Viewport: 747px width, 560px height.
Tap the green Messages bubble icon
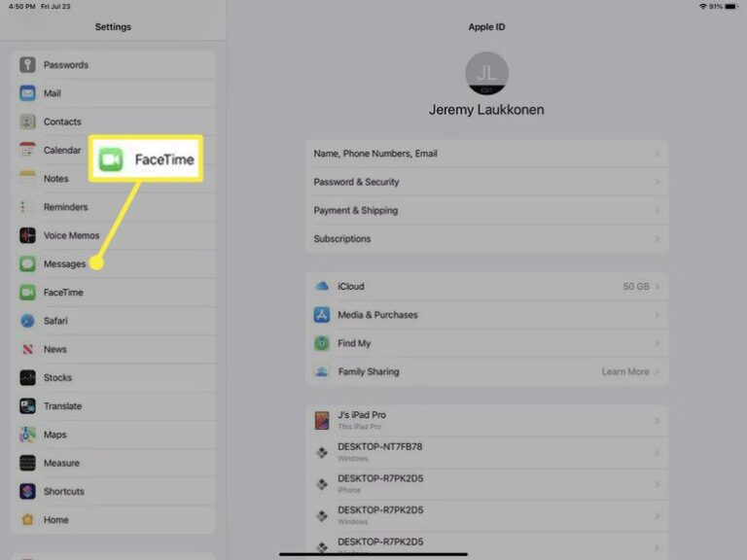tap(27, 263)
